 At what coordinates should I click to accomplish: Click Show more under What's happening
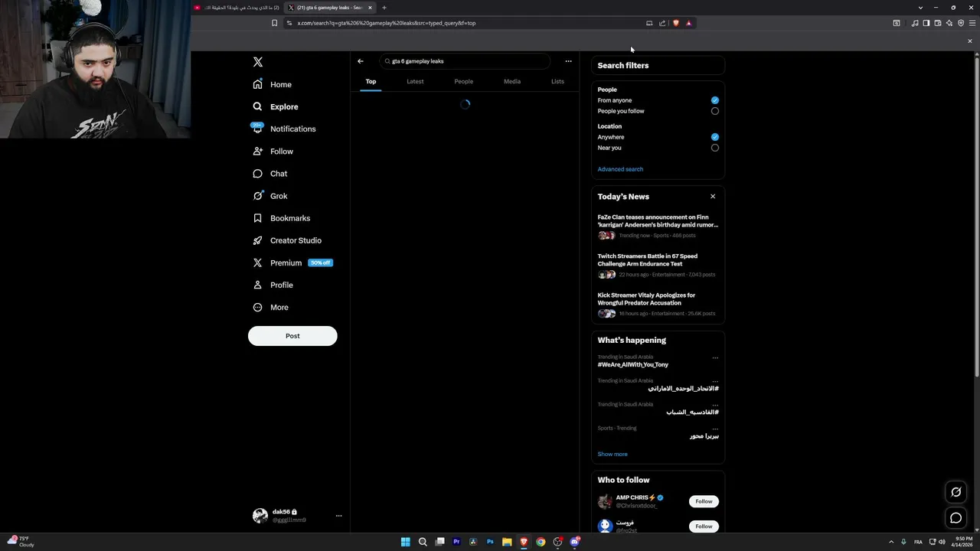pos(612,454)
